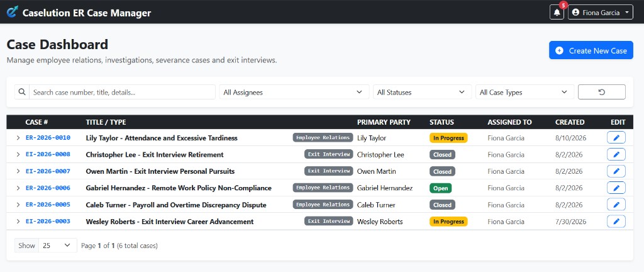
Task: Edit the Gabriel Hernandez case via pencil icon
Action: pyautogui.click(x=616, y=188)
